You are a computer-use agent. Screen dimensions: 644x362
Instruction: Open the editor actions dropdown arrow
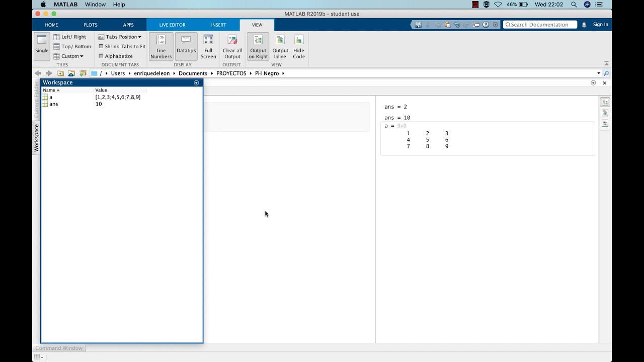click(593, 83)
